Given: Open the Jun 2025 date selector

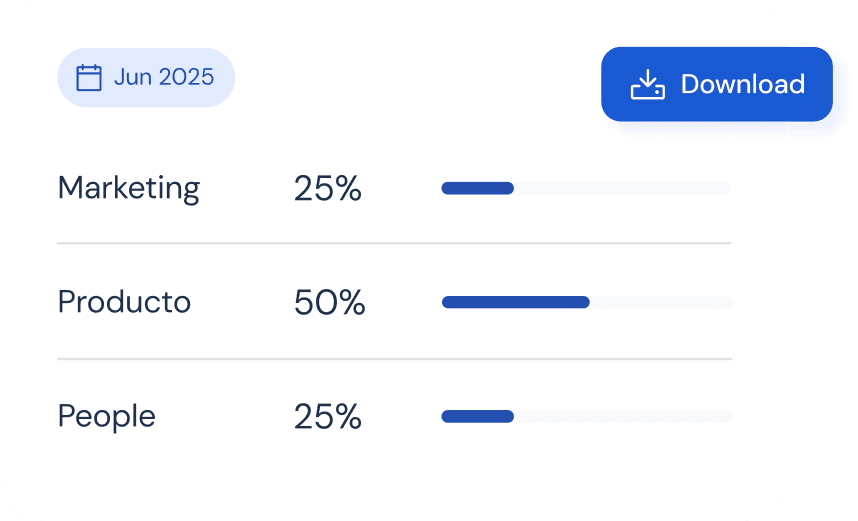Looking at the screenshot, I should coord(146,77).
